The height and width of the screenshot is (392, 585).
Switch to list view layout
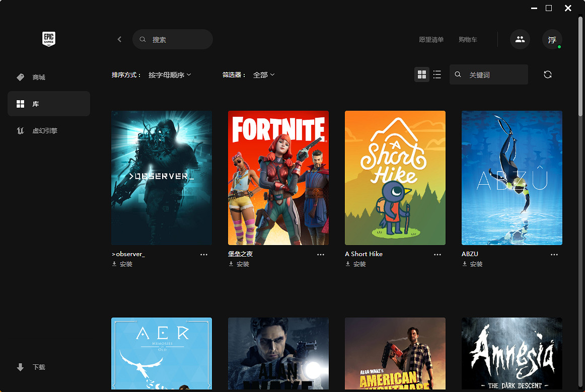[x=437, y=74]
